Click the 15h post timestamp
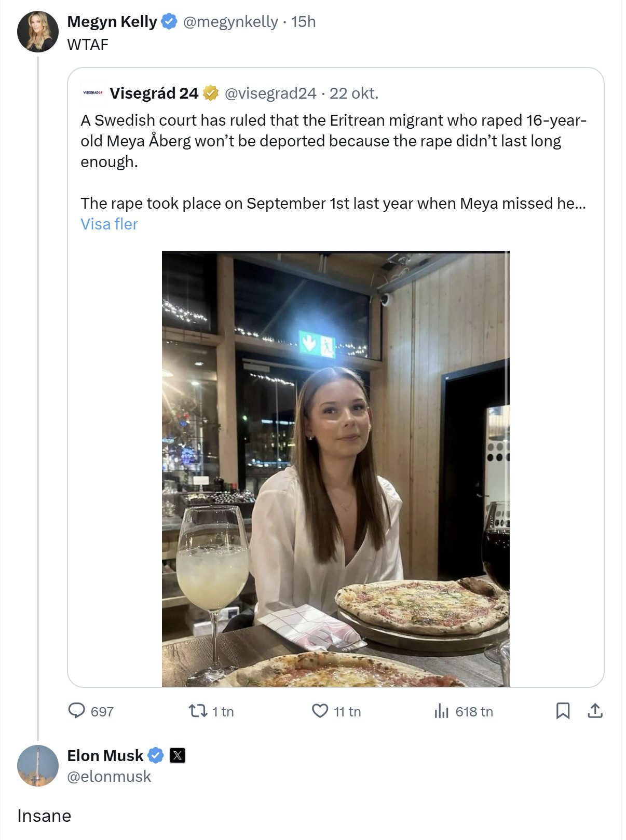The image size is (626, 840). (x=304, y=22)
